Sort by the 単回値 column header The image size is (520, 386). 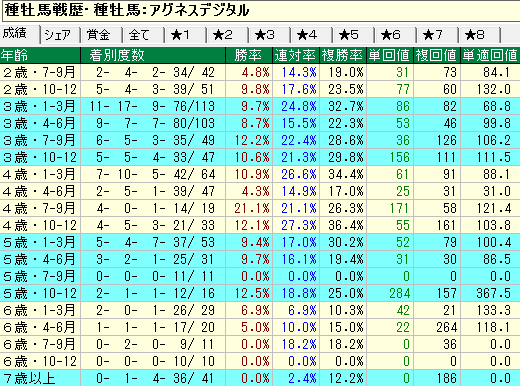[x=390, y=55]
